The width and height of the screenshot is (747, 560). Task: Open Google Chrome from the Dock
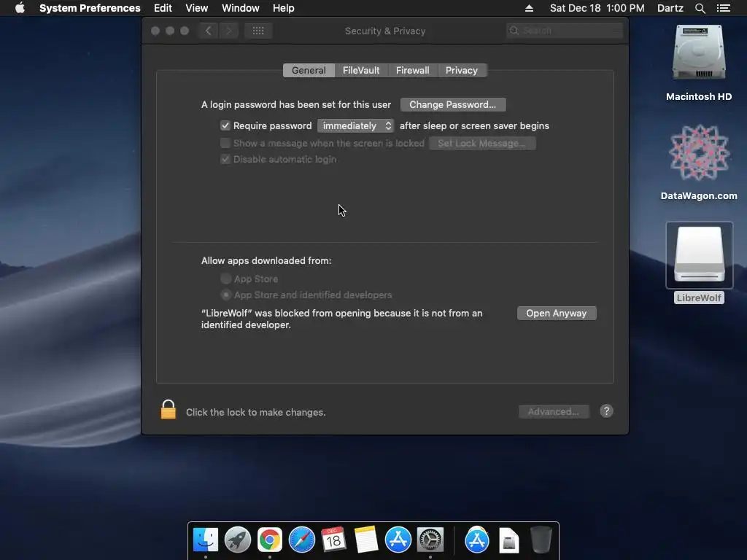pos(270,540)
